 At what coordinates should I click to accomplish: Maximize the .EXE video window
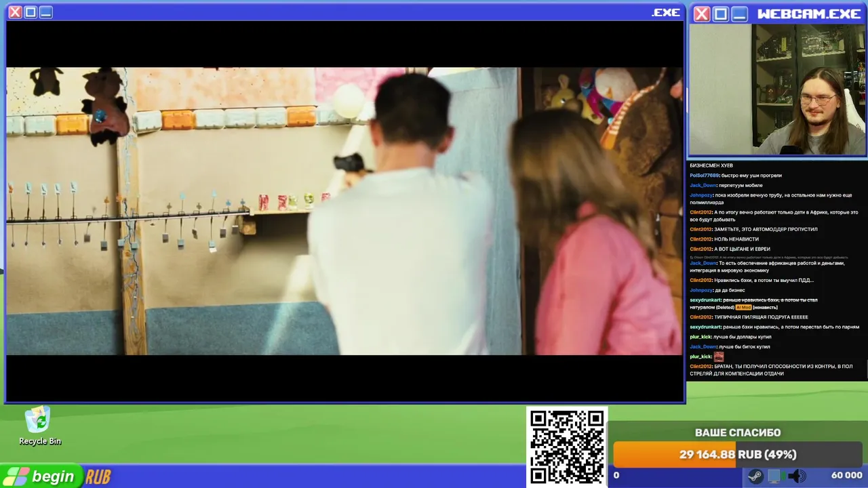(x=31, y=12)
